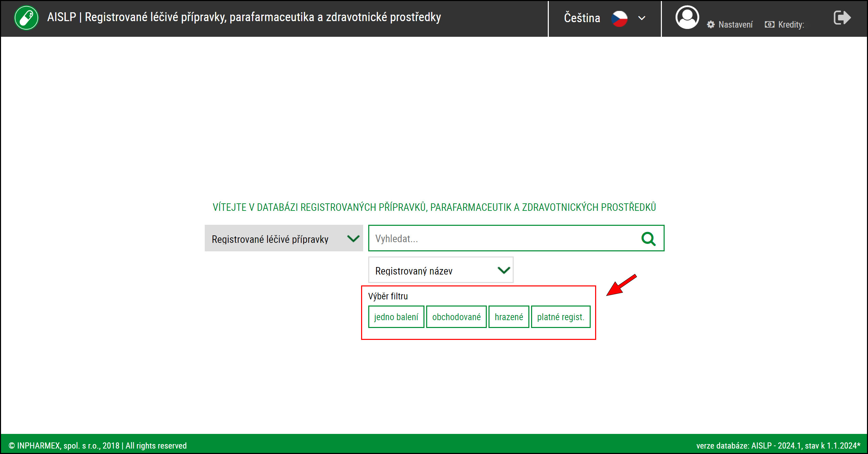Select the Čeština language label
The height and width of the screenshot is (454, 868).
pos(582,18)
